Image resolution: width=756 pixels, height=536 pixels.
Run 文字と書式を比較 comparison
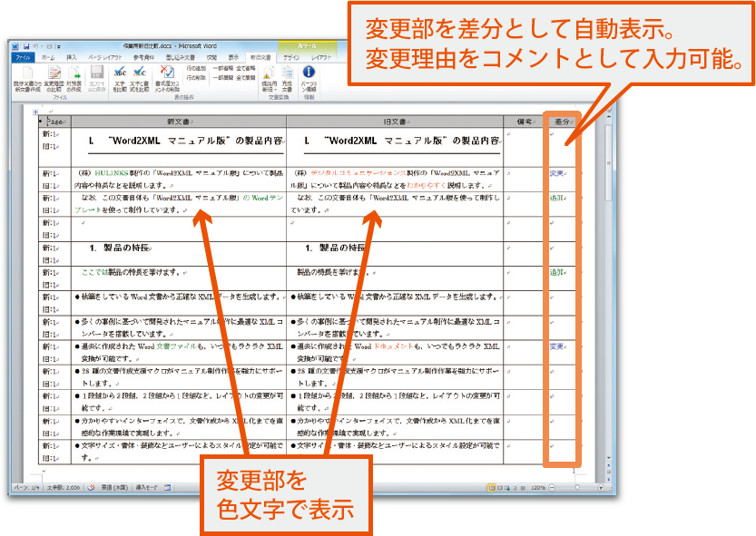(x=141, y=78)
